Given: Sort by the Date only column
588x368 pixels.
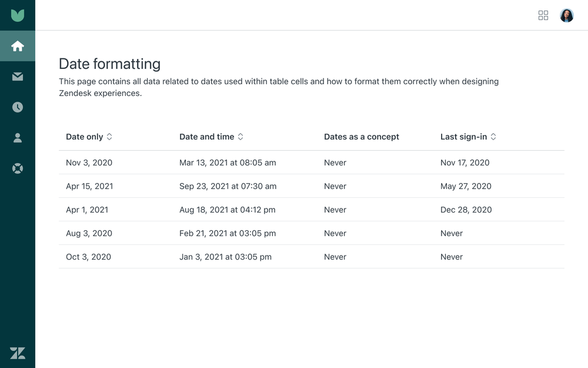Looking at the screenshot, I should tap(89, 137).
